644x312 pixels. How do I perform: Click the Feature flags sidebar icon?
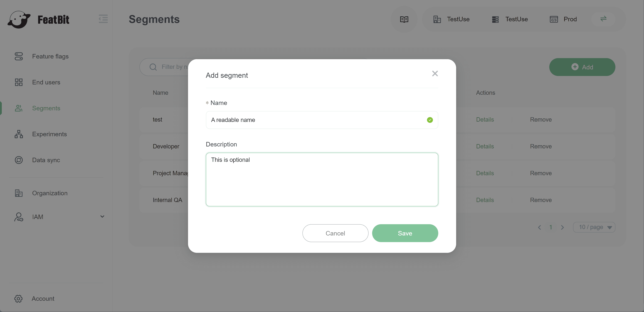[19, 56]
